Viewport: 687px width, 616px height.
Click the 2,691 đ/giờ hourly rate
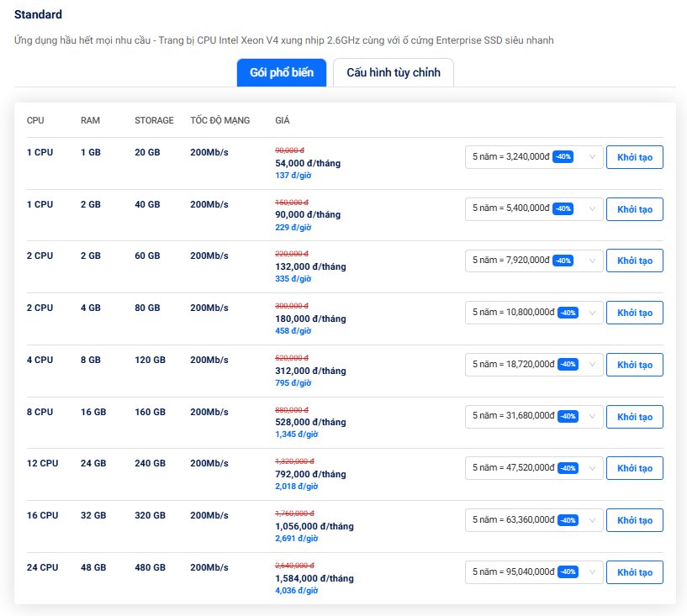[x=297, y=539]
